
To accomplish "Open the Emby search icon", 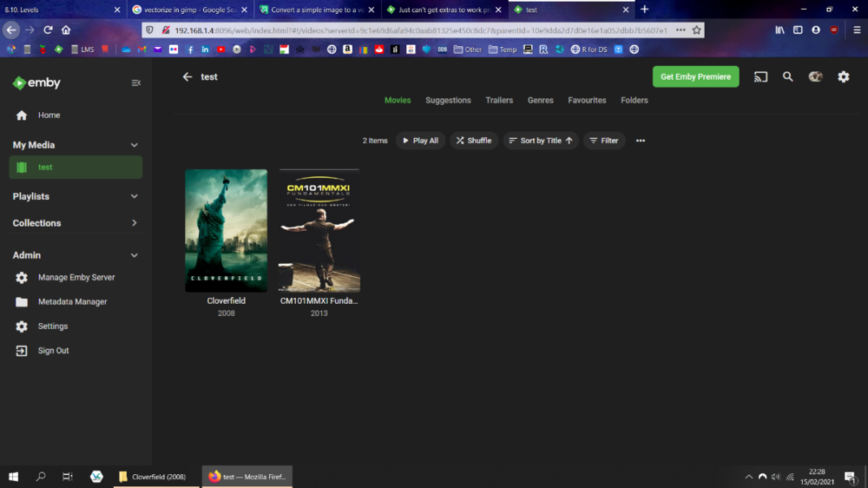I will tap(788, 76).
